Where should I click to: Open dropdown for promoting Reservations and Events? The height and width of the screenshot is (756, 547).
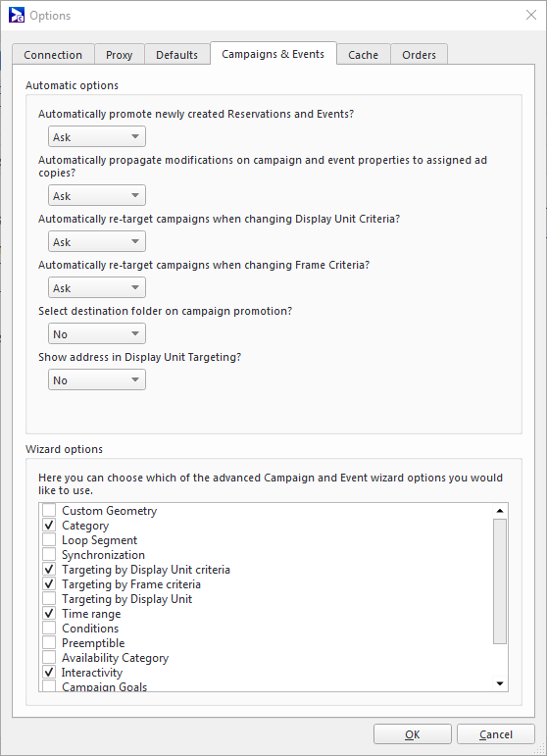(97, 137)
